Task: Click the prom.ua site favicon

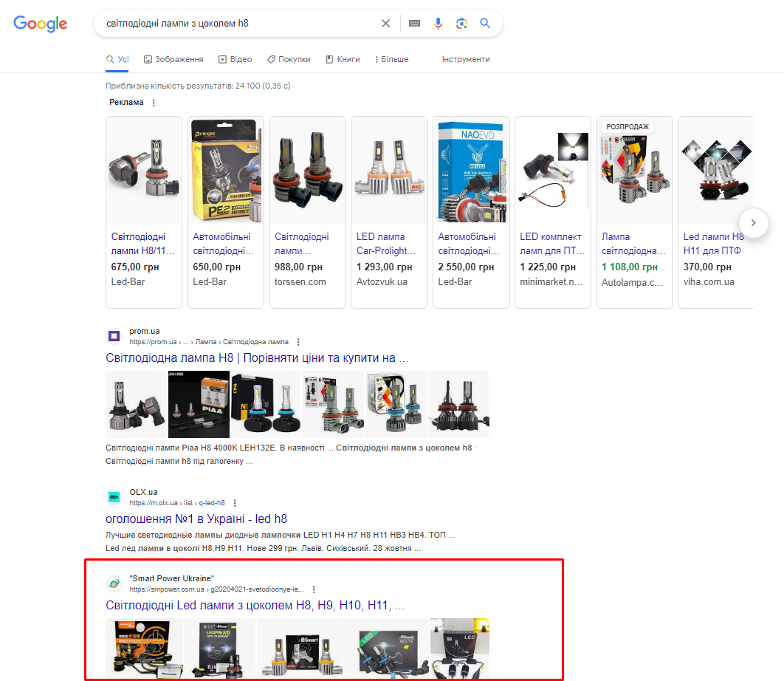Action: click(114, 336)
